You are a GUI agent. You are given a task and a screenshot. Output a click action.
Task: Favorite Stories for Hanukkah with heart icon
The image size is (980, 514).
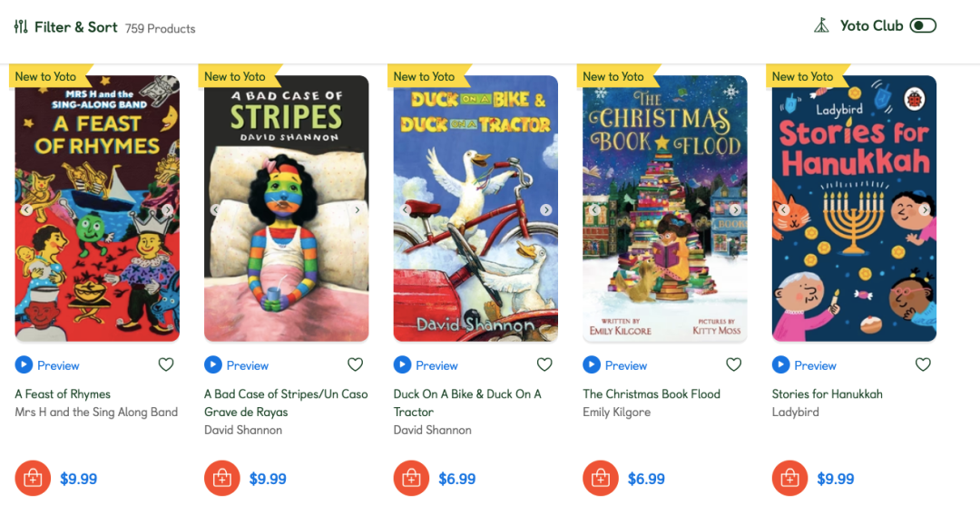[923, 364]
